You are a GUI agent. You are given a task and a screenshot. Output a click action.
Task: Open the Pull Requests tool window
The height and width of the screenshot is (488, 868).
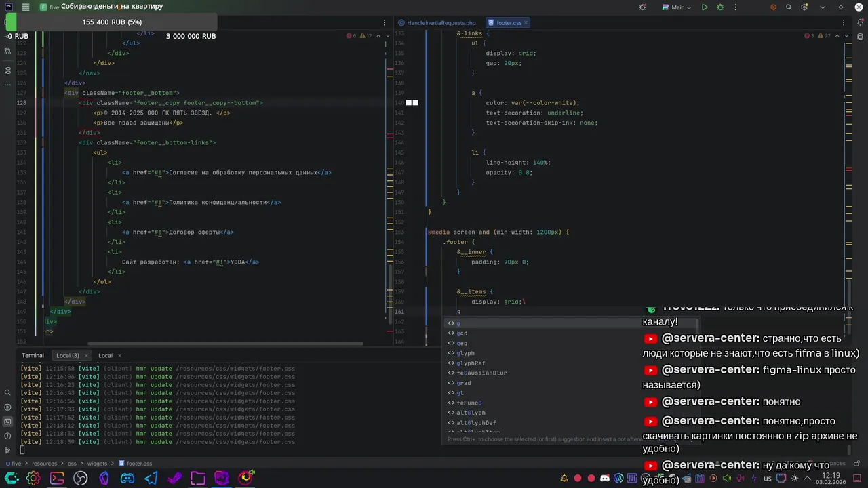8,51
